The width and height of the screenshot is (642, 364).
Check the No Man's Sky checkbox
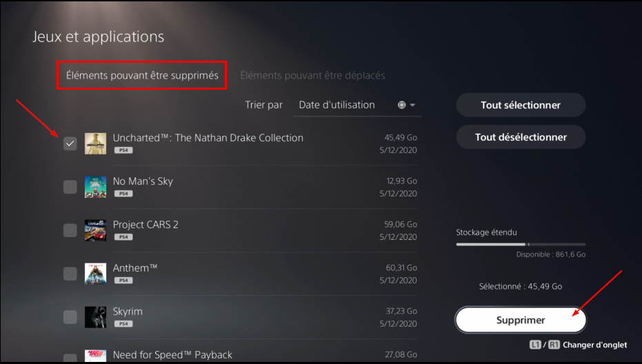[x=70, y=187]
